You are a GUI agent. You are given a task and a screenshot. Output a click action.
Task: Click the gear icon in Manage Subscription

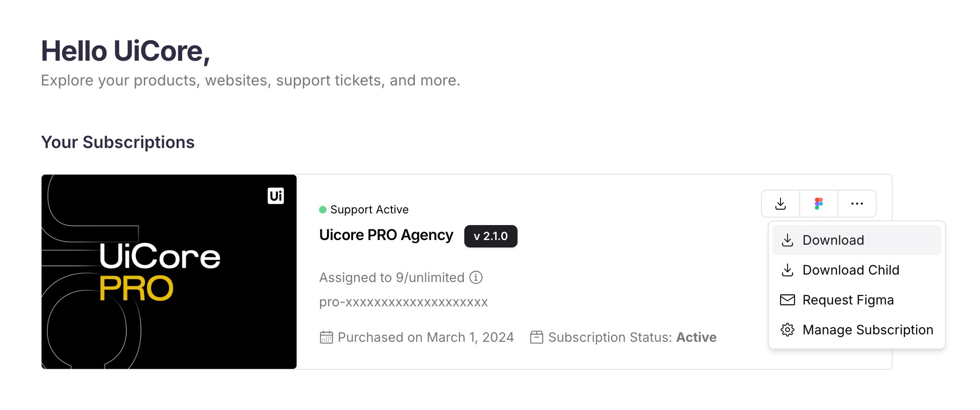tap(788, 330)
